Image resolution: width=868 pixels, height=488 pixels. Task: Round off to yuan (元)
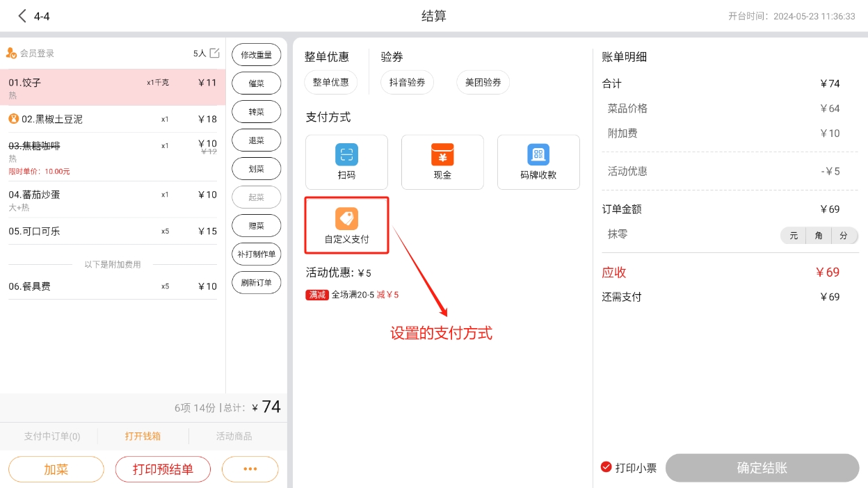[x=793, y=236]
